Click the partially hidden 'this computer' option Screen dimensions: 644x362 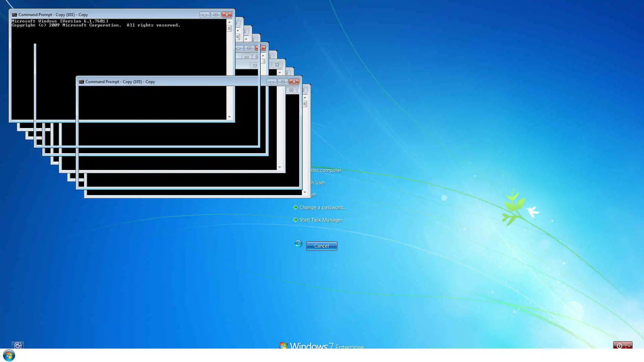[326, 170]
